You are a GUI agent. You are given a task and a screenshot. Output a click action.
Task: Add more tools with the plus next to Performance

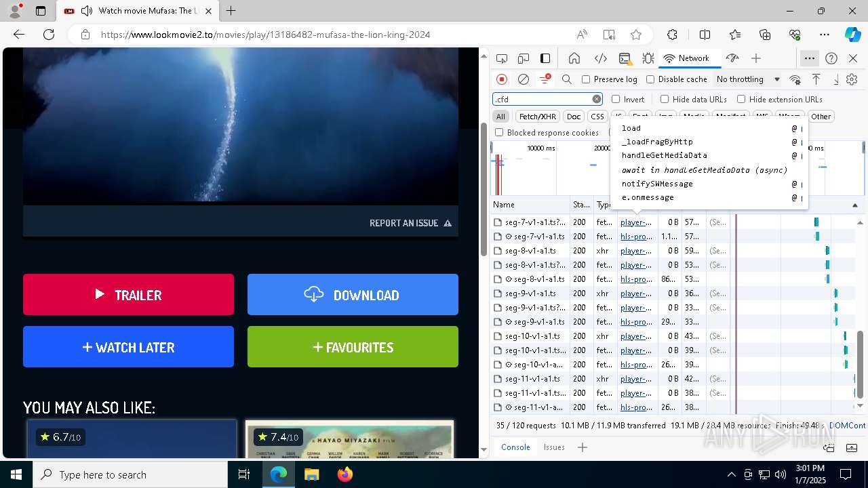tap(756, 58)
